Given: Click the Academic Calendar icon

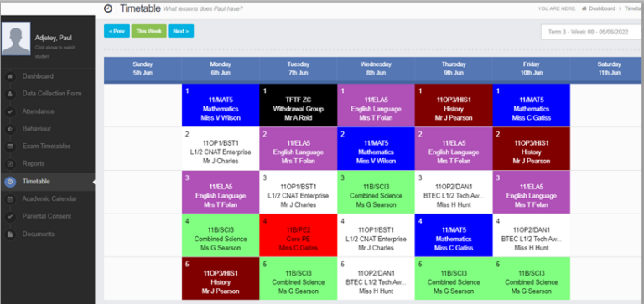Looking at the screenshot, I should point(10,199).
